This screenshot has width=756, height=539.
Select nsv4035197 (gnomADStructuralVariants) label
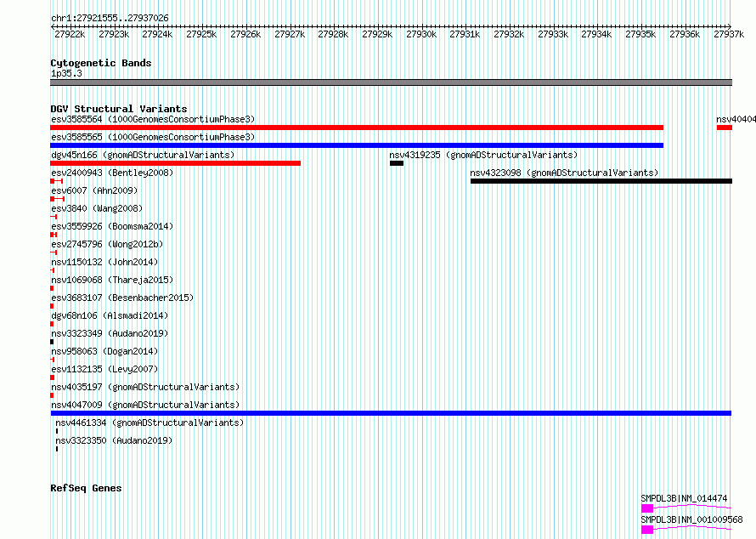click(145, 387)
